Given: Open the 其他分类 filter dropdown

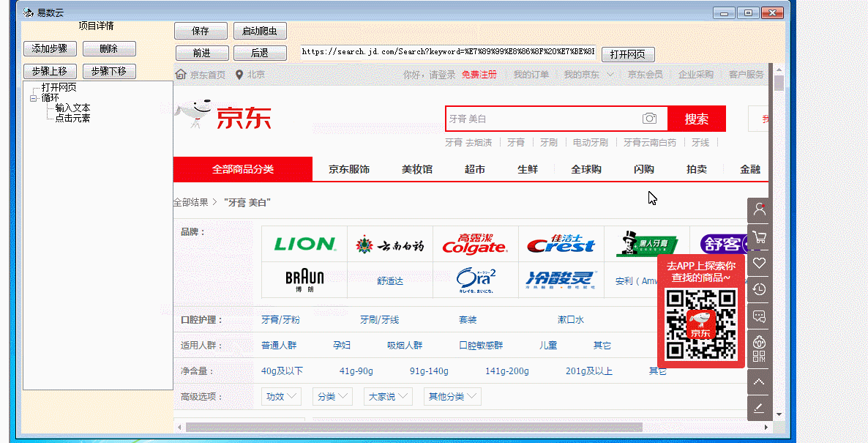Looking at the screenshot, I should tap(452, 396).
